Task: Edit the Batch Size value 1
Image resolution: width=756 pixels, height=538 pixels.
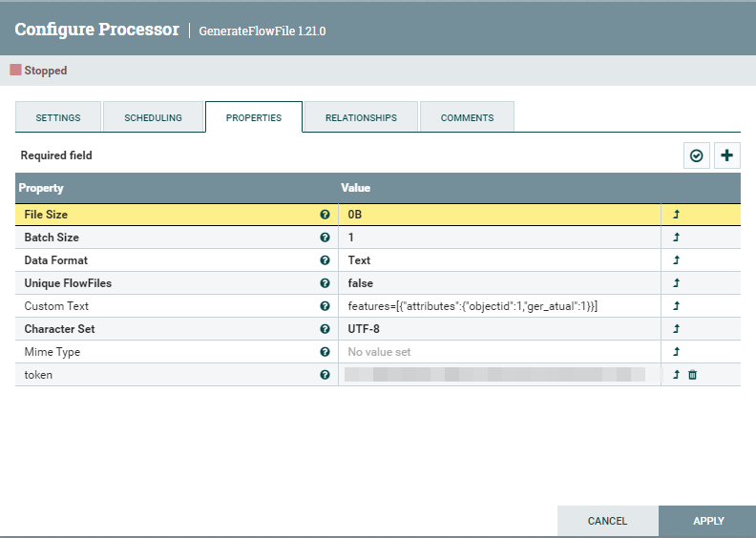Action: pos(499,238)
